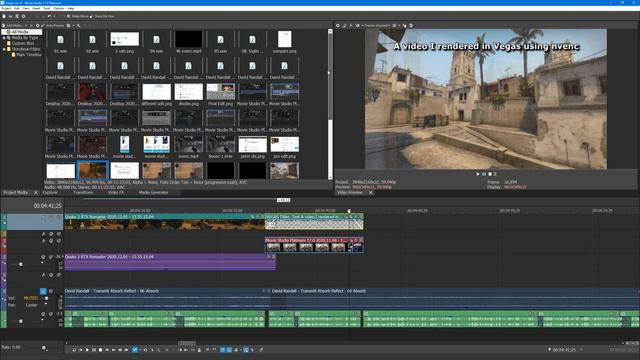Pause in the Video Preview window
The width and height of the screenshot is (640, 360).
click(484, 174)
